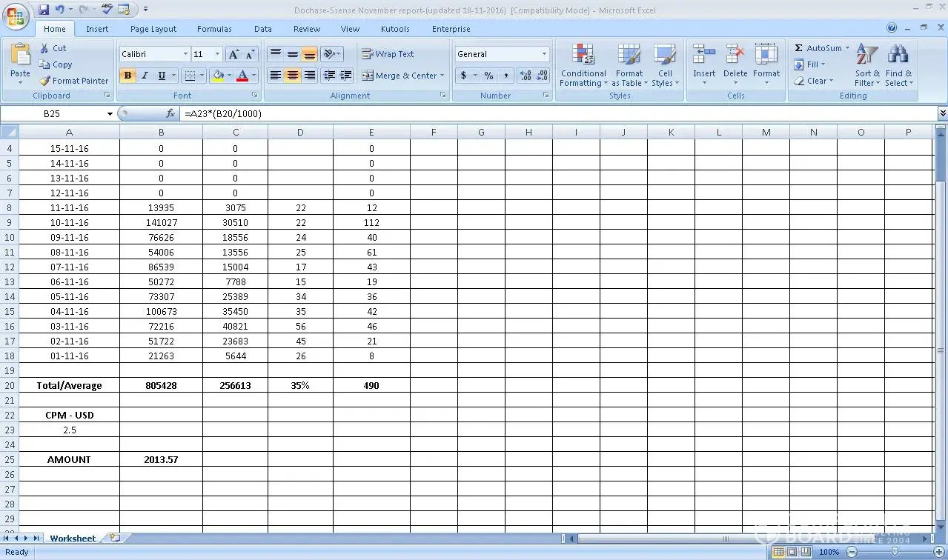Toggle Bold formatting

128,76
